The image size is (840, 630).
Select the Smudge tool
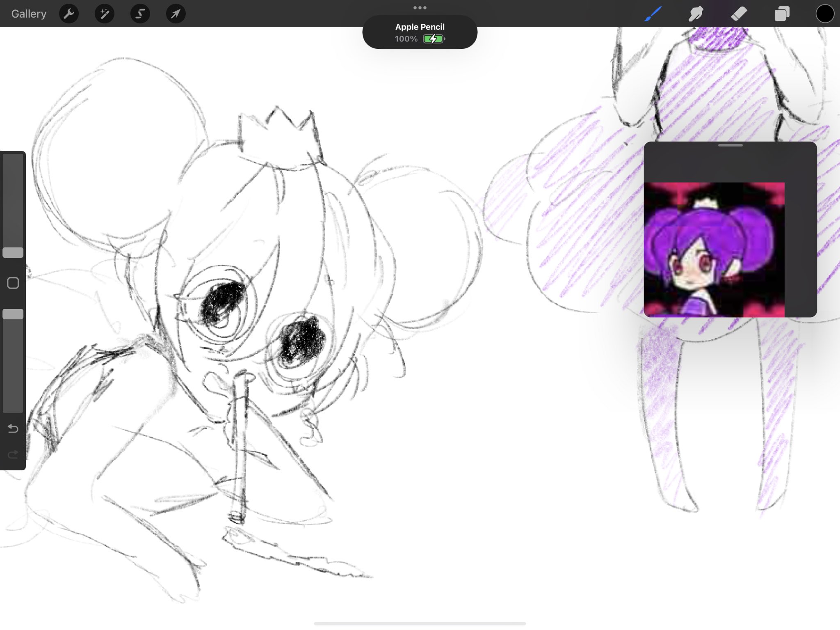[x=696, y=14]
